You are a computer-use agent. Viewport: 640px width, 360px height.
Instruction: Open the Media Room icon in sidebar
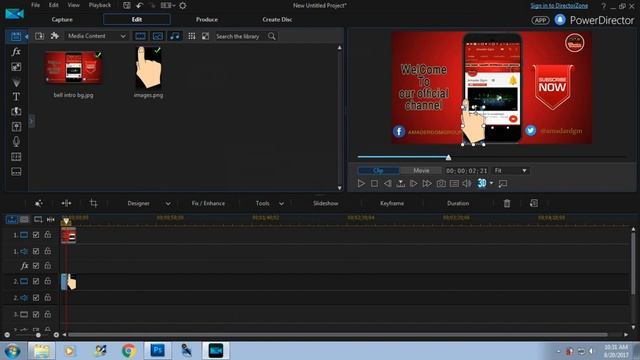pyautogui.click(x=16, y=36)
